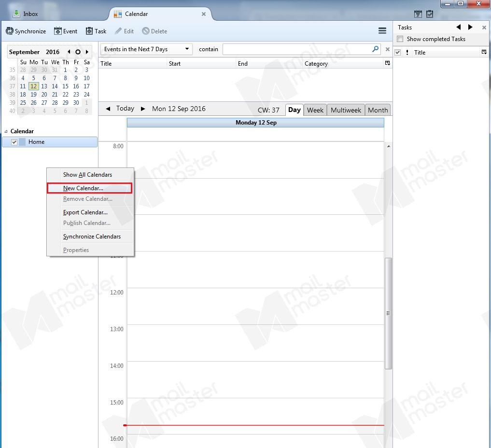Select the Home calendar row
Screen dimensions: 491x448
[50, 142]
